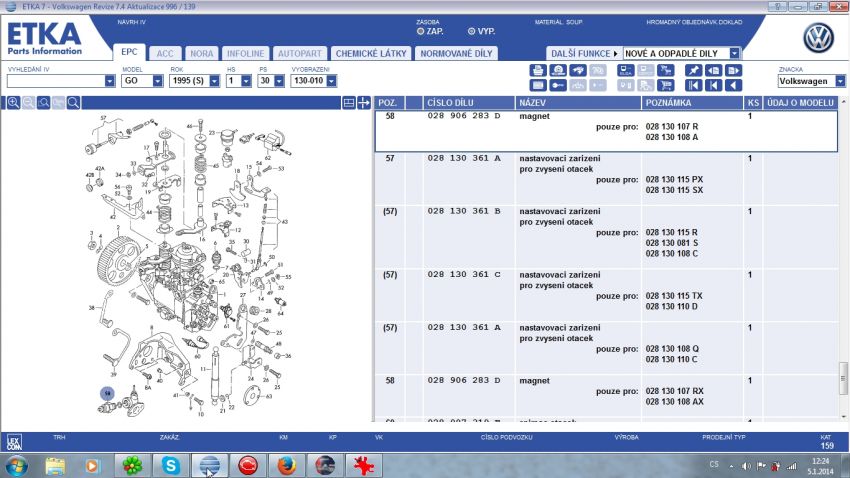Click the next-illustration page icon with right arrow
This screenshot has height=478, width=850.
(733, 70)
